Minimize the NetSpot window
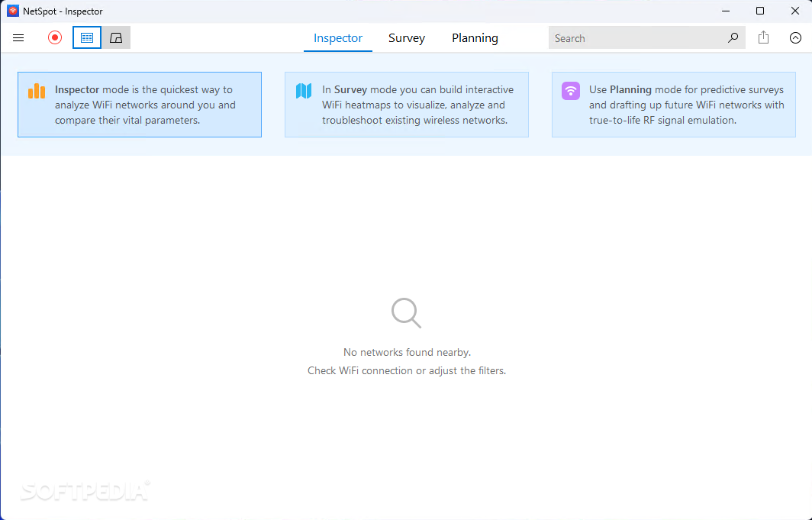The image size is (812, 520). pyautogui.click(x=726, y=11)
